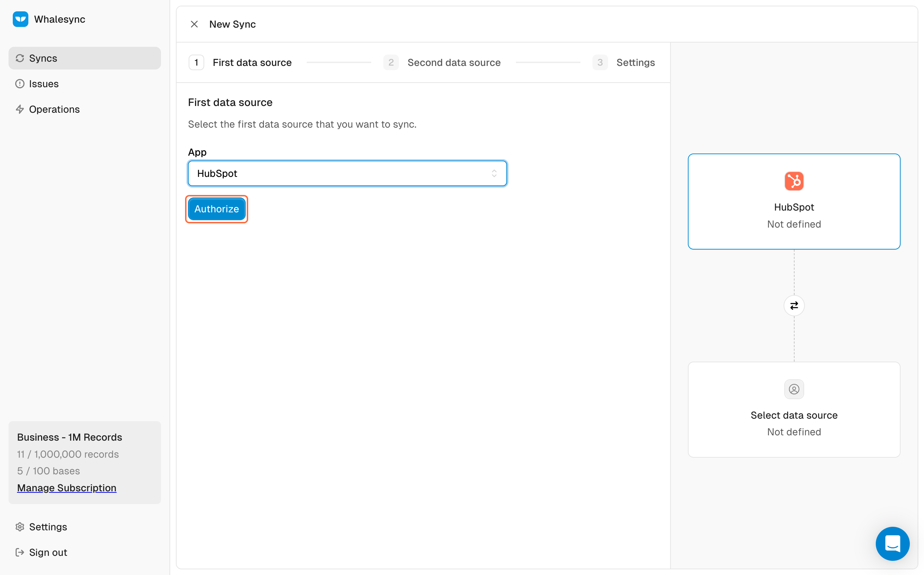The width and height of the screenshot is (924, 575).
Task: Close the New Sync dialog
Action: pos(194,24)
